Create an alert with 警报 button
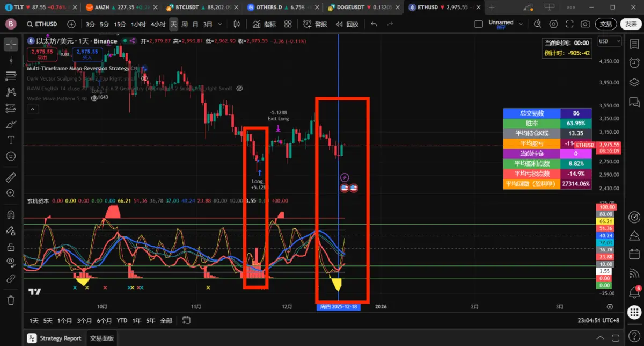 [x=316, y=24]
